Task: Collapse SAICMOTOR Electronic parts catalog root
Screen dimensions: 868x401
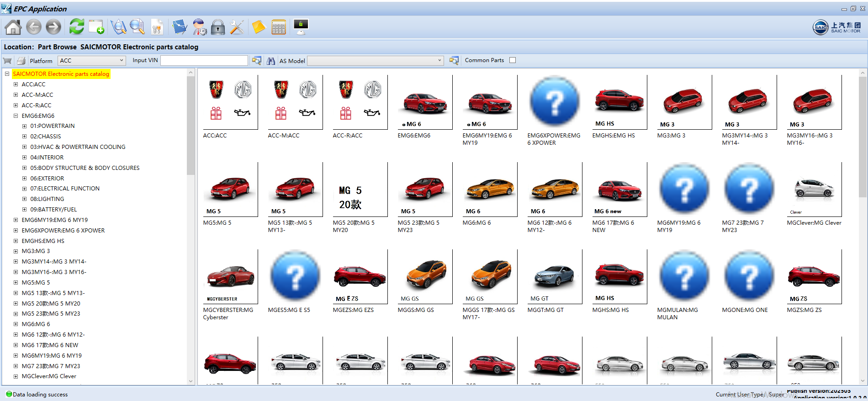Action: point(7,74)
